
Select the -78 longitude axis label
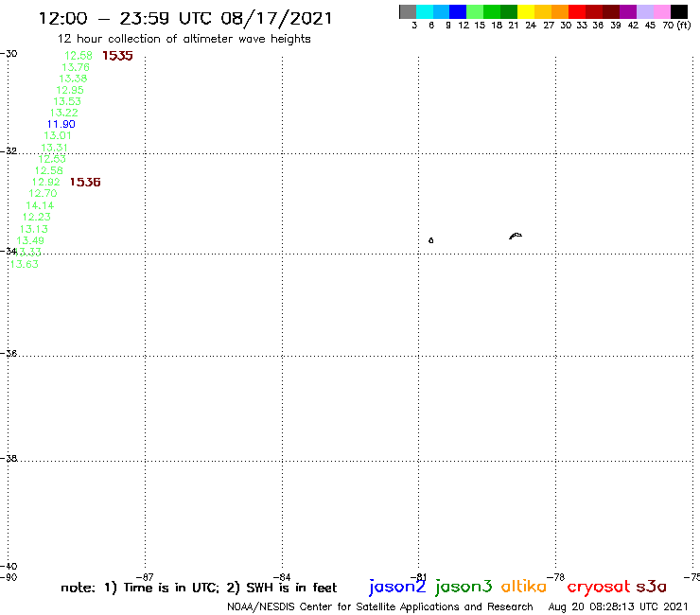coord(556,577)
